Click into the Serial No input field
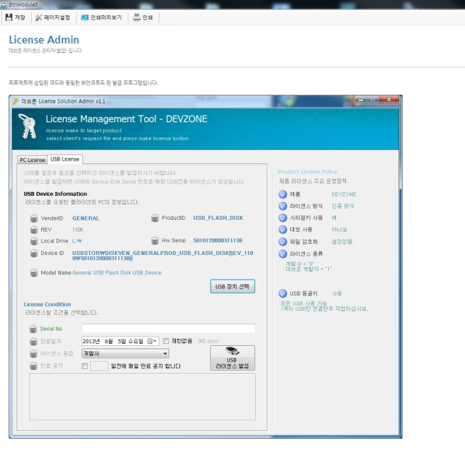 coord(169,329)
